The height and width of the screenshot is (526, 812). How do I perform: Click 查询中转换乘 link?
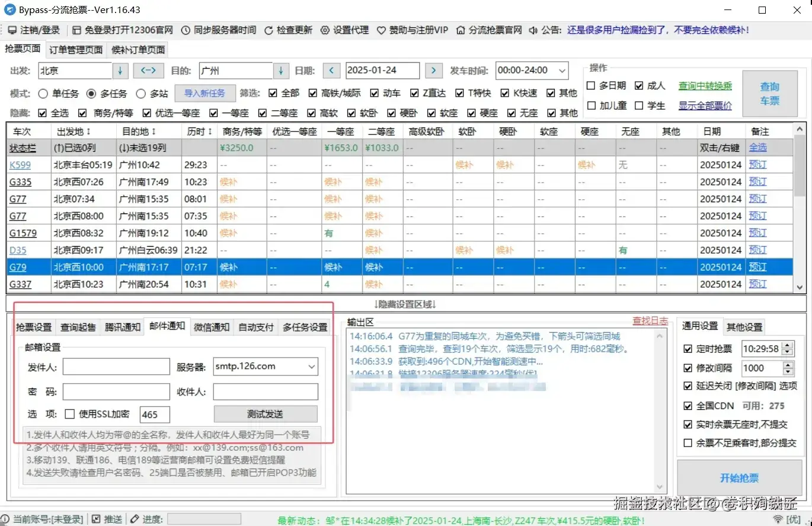click(705, 86)
